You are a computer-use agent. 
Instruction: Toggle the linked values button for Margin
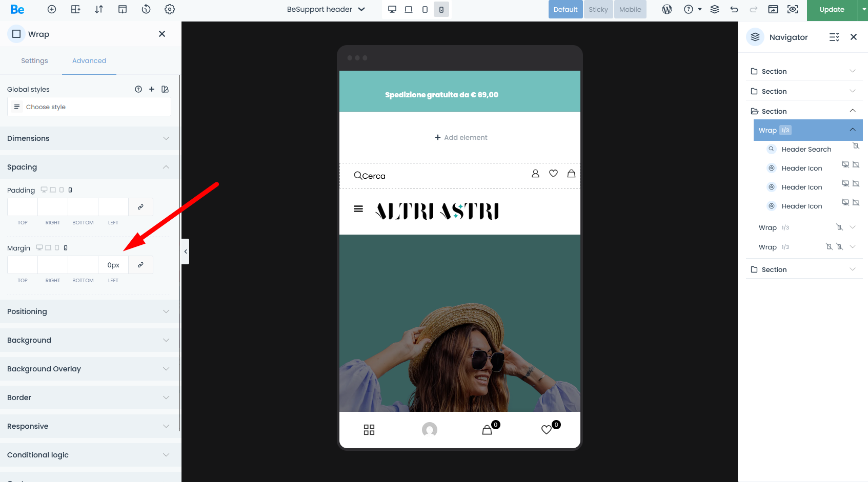(x=140, y=265)
